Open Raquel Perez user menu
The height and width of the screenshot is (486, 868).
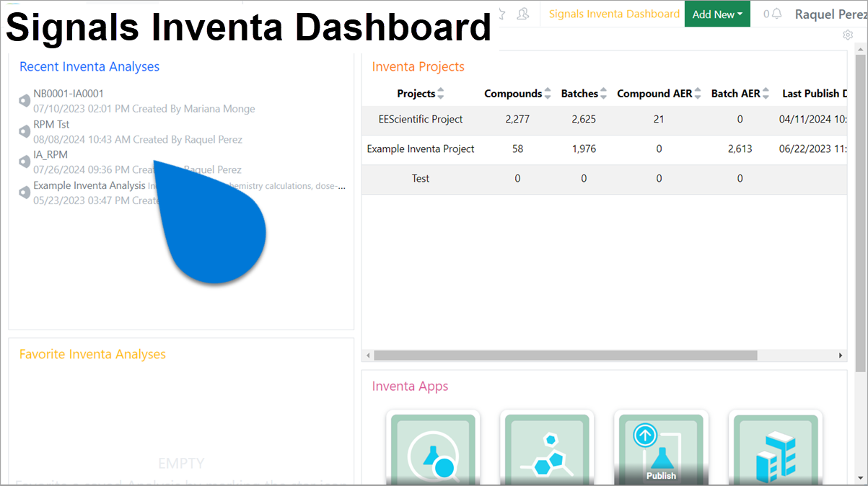click(x=830, y=14)
